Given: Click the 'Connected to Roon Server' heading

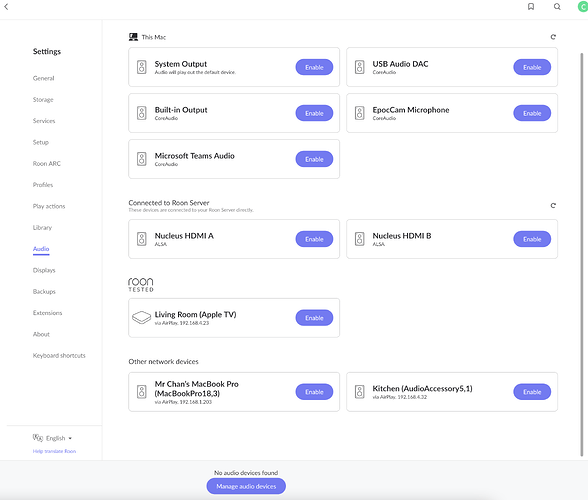Looking at the screenshot, I should click(169, 203).
